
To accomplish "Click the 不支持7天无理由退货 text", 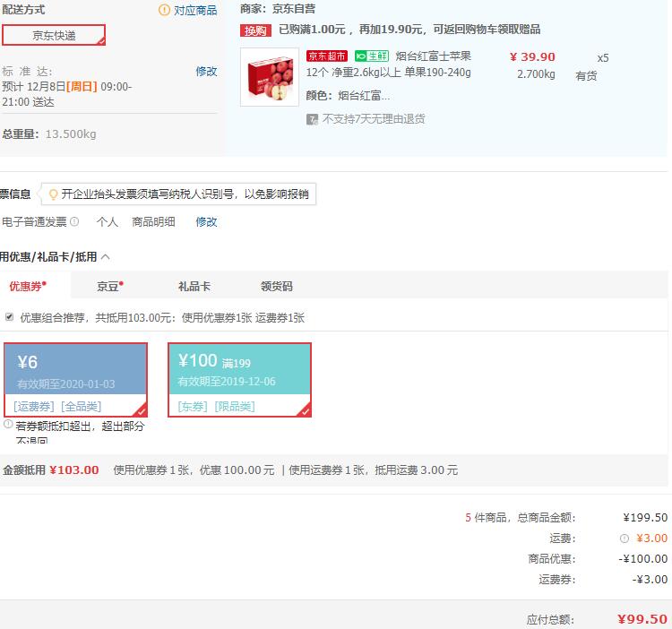I will tap(374, 118).
